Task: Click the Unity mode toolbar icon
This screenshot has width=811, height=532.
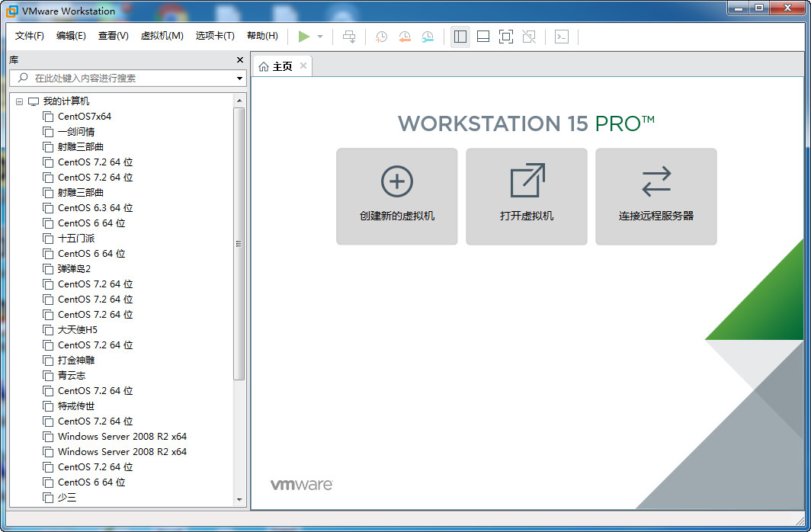Action: click(x=529, y=37)
